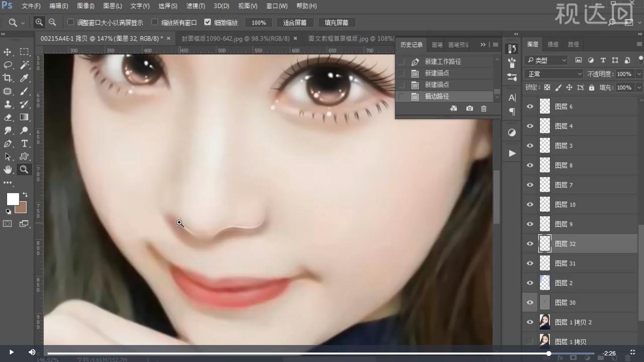Delete current state in History panel

point(484,108)
